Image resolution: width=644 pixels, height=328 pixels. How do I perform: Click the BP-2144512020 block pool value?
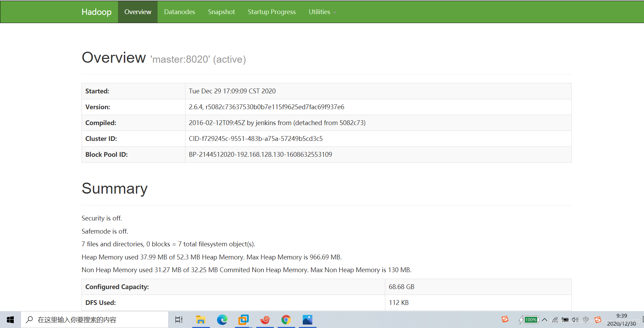pos(260,154)
